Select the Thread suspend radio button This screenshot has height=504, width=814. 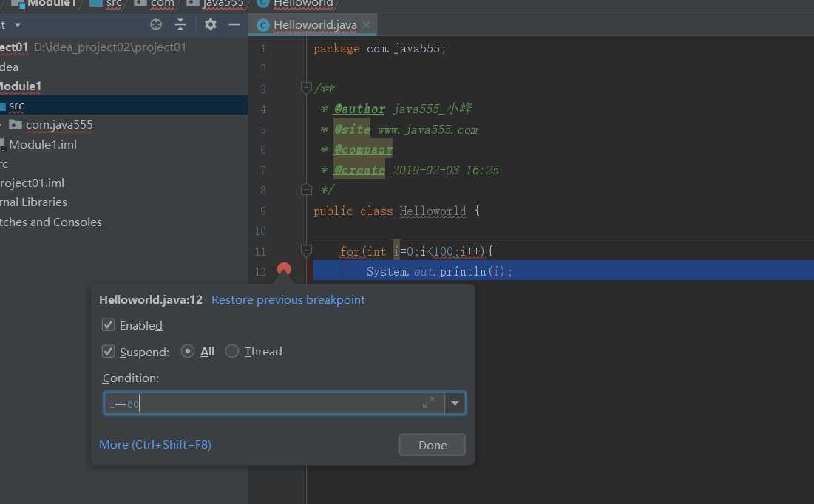pyautogui.click(x=232, y=352)
